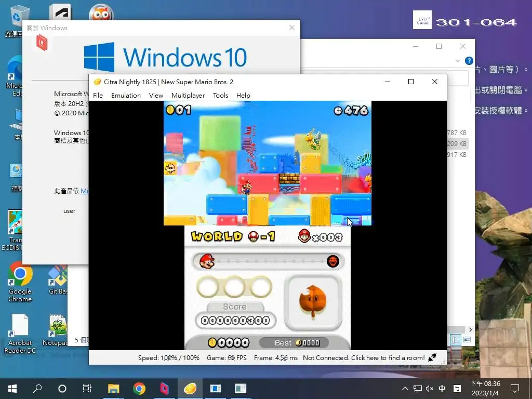Click the horizontal scrollbar right arrow in Explorer
Viewport: 532px width, 399px height.
coord(470,329)
